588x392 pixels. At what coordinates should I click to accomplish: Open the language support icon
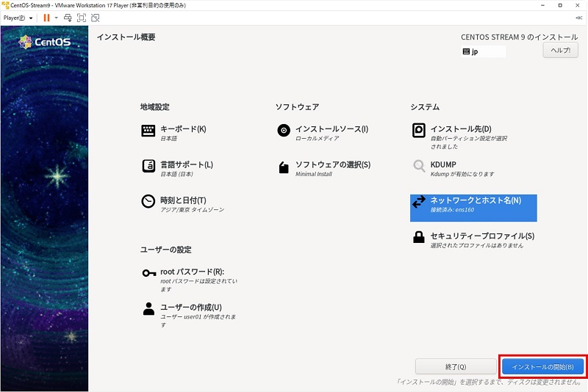tap(148, 166)
